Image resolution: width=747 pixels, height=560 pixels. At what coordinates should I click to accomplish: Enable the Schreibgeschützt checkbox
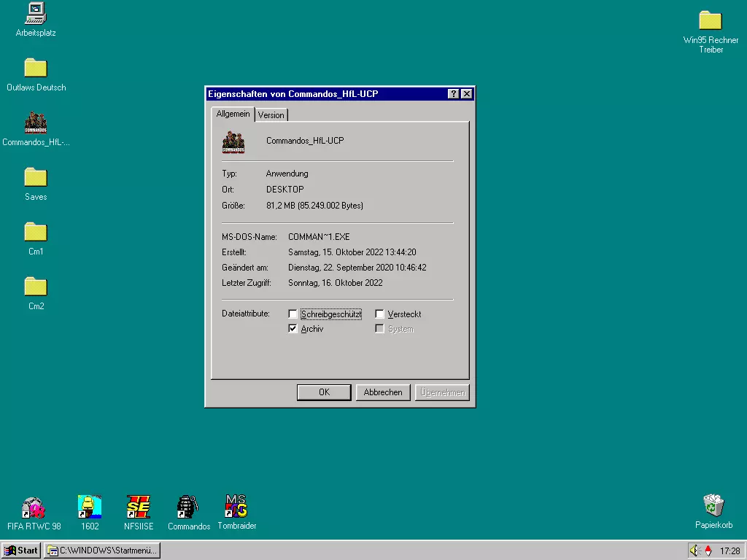pyautogui.click(x=293, y=314)
